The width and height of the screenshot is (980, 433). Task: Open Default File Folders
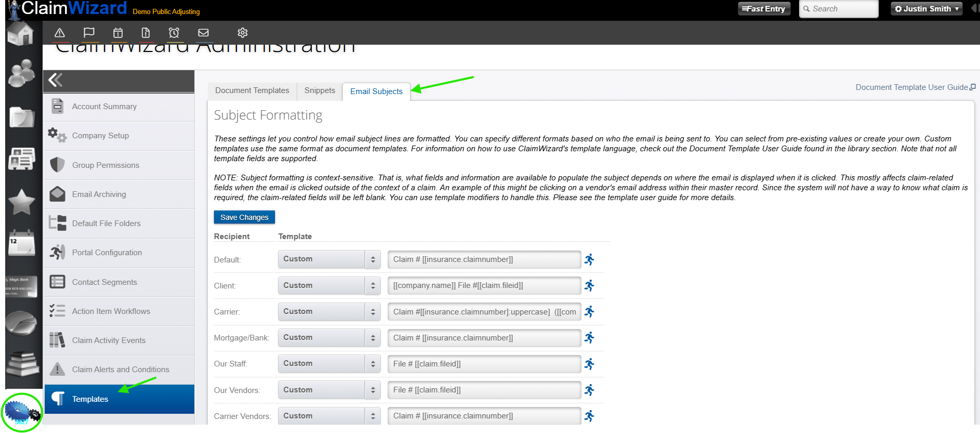(x=119, y=224)
